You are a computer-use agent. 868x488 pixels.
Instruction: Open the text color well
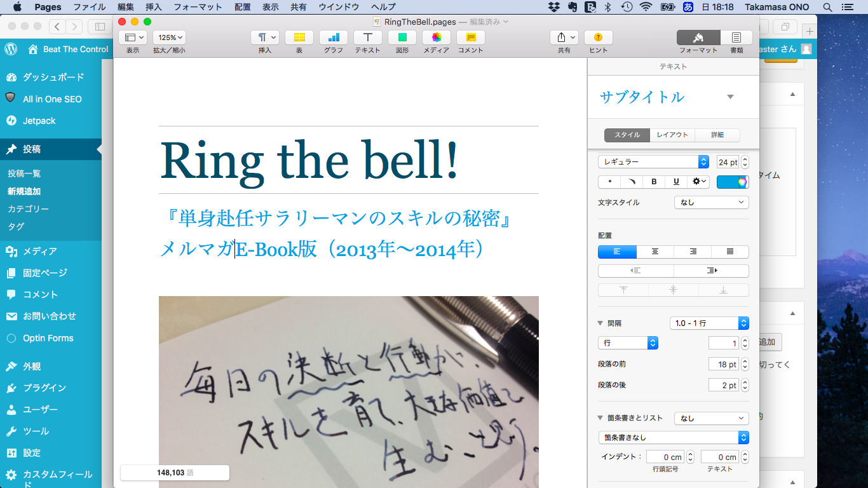[726, 182]
